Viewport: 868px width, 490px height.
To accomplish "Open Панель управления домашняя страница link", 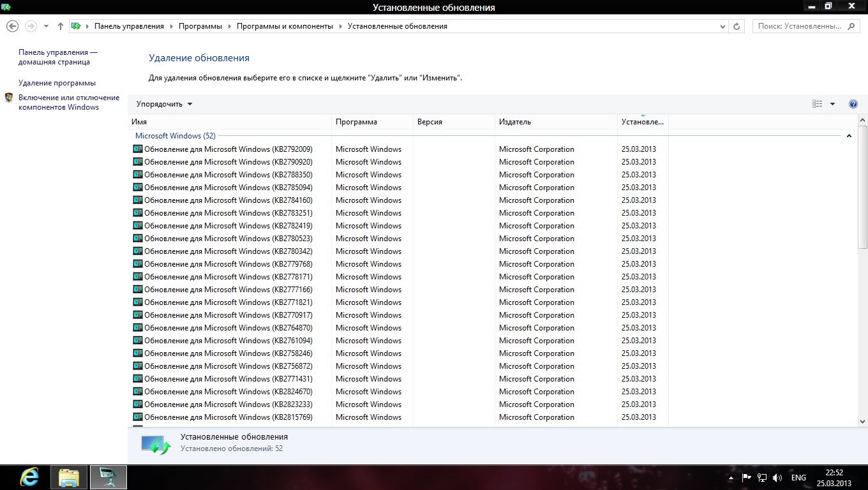I will point(58,57).
